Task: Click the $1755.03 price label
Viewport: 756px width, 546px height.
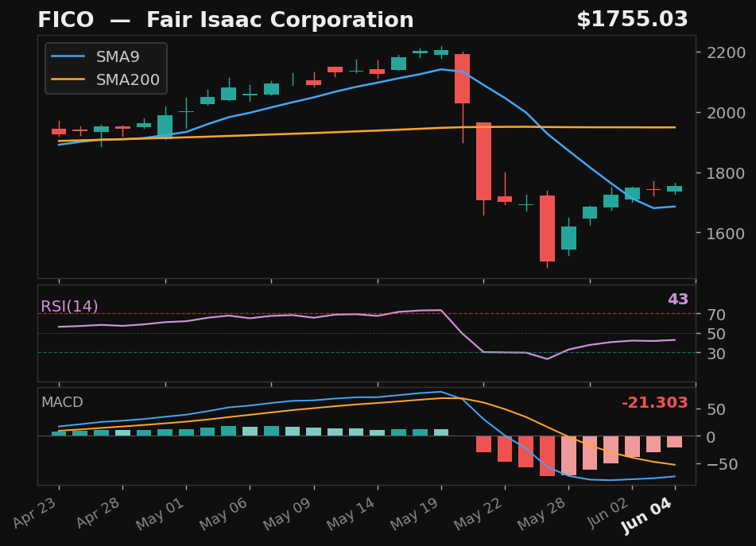Action: click(x=632, y=20)
